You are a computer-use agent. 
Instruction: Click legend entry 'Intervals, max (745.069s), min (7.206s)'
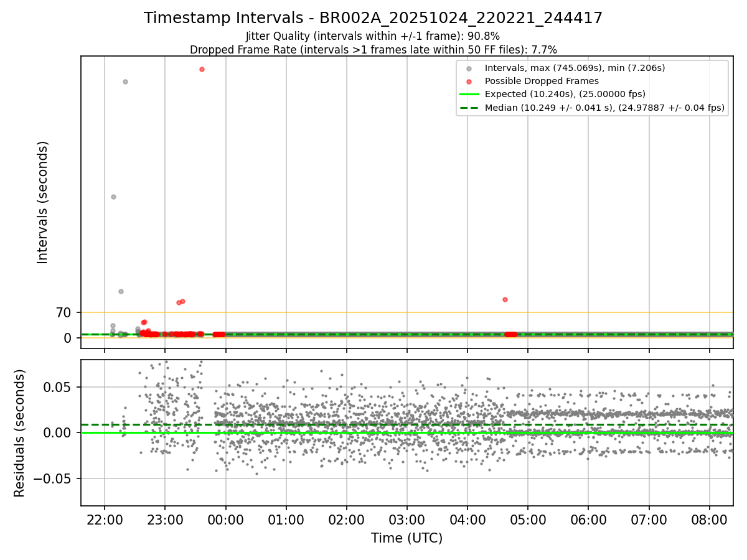click(575, 68)
